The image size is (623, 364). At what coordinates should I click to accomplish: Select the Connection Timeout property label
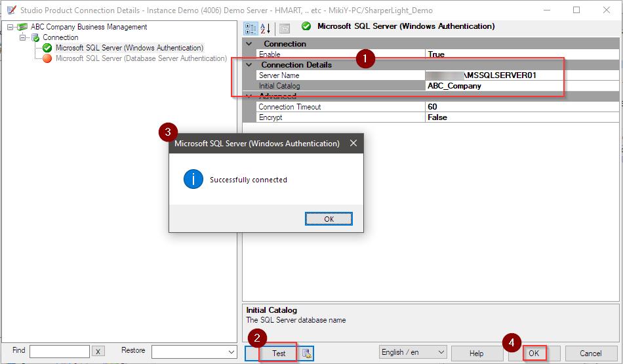pos(290,107)
